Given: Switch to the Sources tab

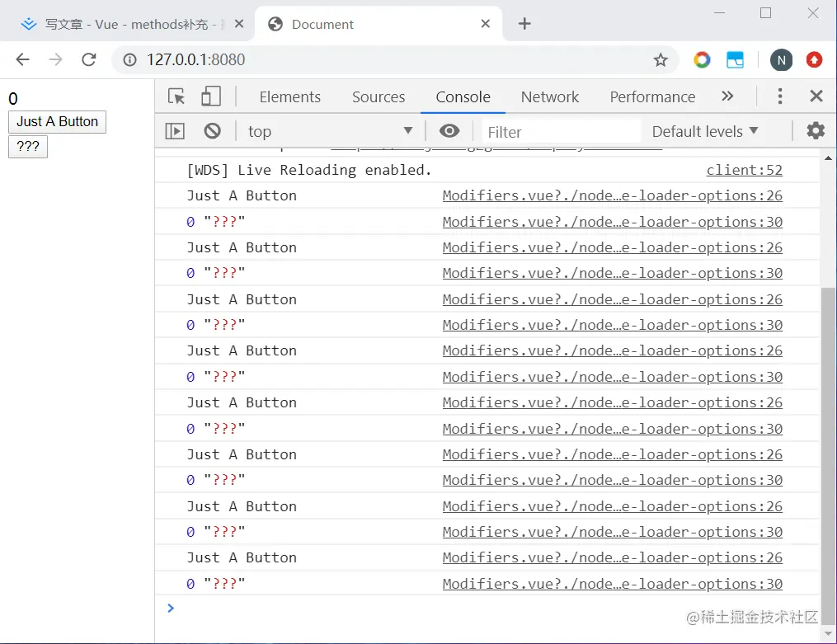Looking at the screenshot, I should pyautogui.click(x=379, y=96).
